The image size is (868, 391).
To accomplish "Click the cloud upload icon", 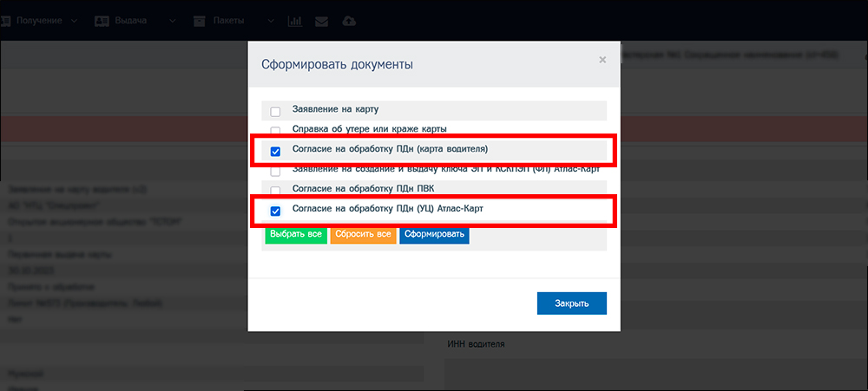I will (x=349, y=20).
